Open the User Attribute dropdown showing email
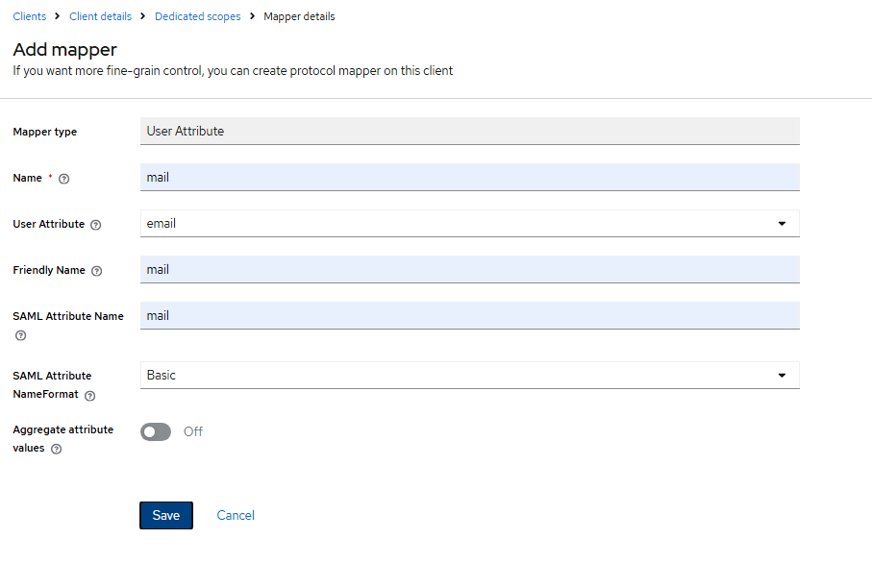Viewport: 872px width, 588px height. click(x=469, y=224)
